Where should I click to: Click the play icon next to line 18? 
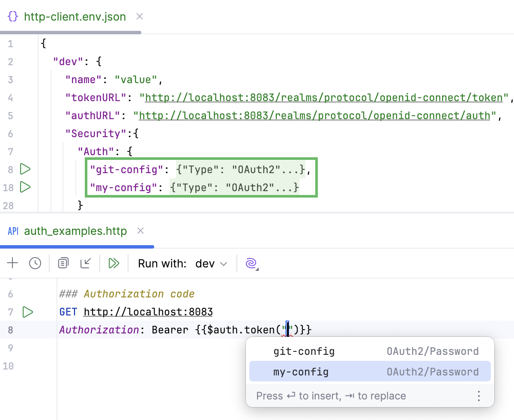pyautogui.click(x=25, y=187)
